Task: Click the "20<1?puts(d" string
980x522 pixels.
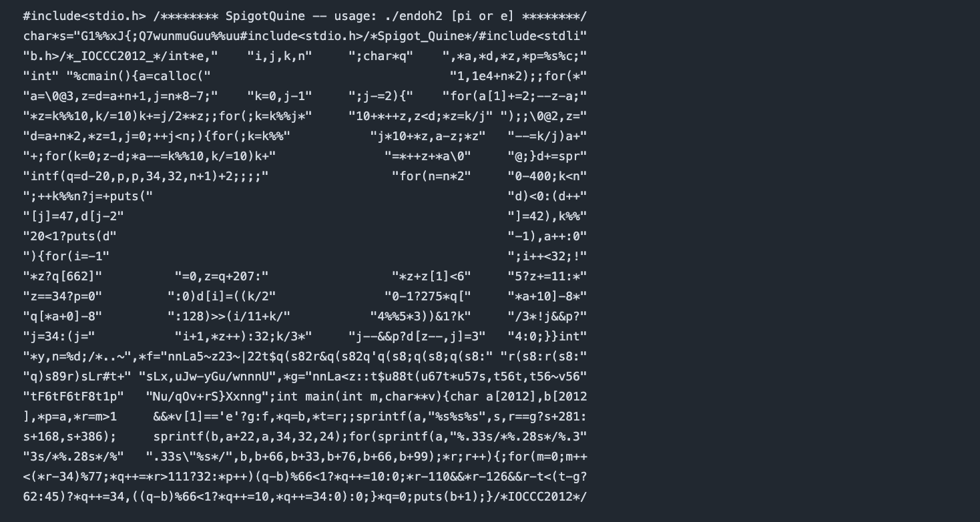Action: (x=70, y=236)
